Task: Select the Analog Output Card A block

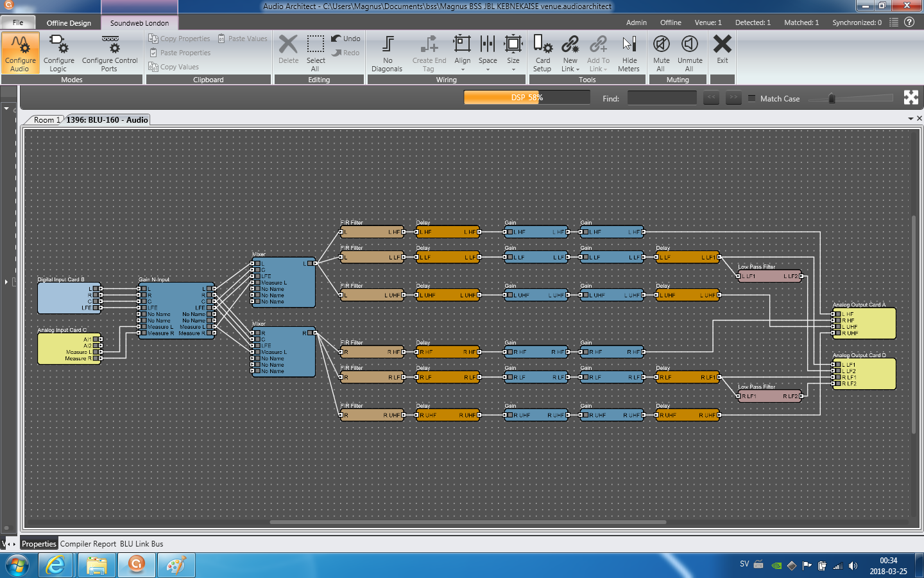Action: pyautogui.click(x=864, y=323)
